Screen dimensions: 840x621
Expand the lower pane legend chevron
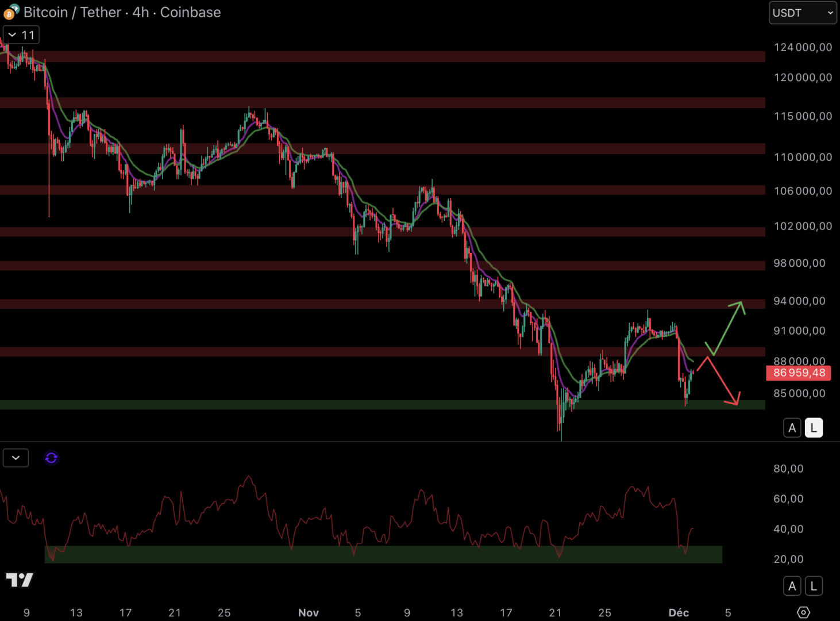(16, 458)
